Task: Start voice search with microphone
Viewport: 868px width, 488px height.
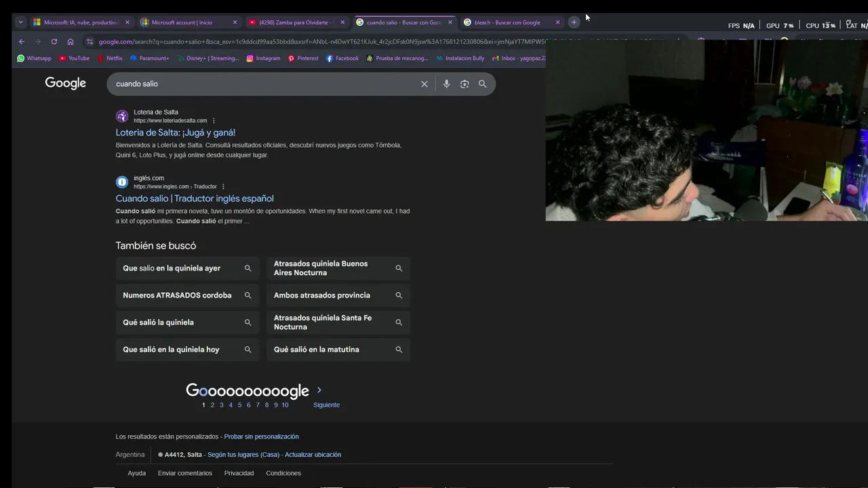Action: click(x=446, y=84)
